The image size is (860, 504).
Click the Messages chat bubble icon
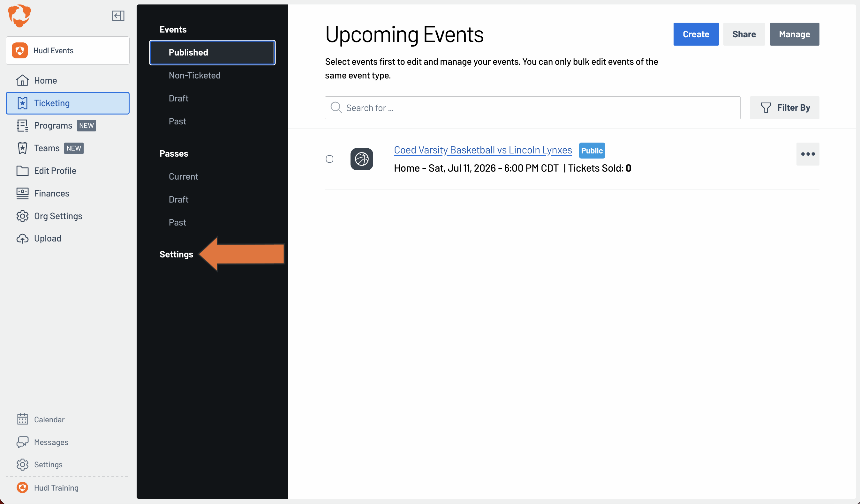pos(23,442)
